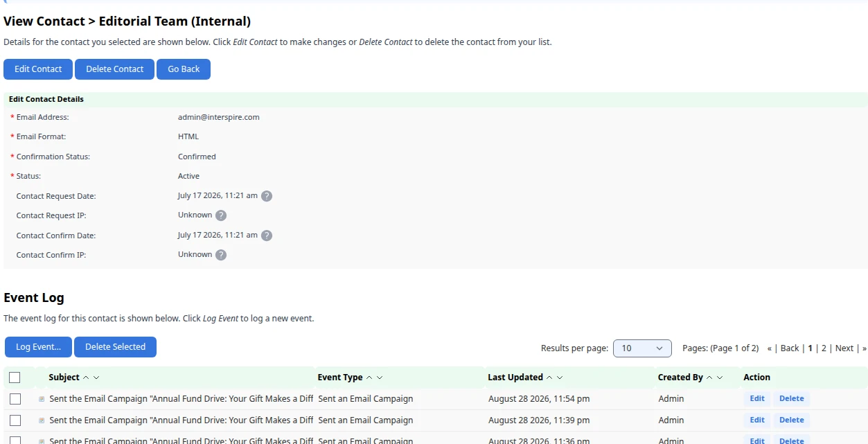Image resolution: width=868 pixels, height=444 pixels.
Task: Click the Back pagination link
Action: pyautogui.click(x=790, y=348)
